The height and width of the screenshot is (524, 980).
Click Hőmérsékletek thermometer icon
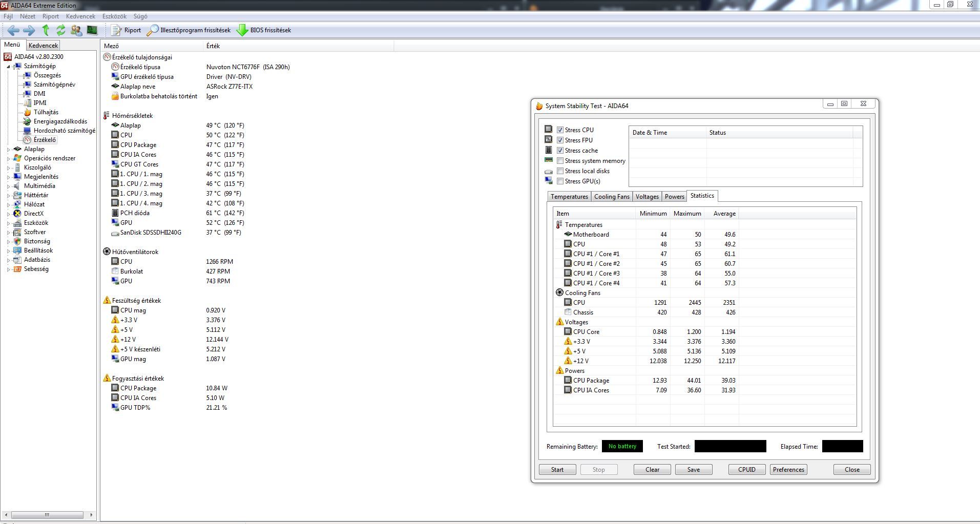tap(107, 116)
